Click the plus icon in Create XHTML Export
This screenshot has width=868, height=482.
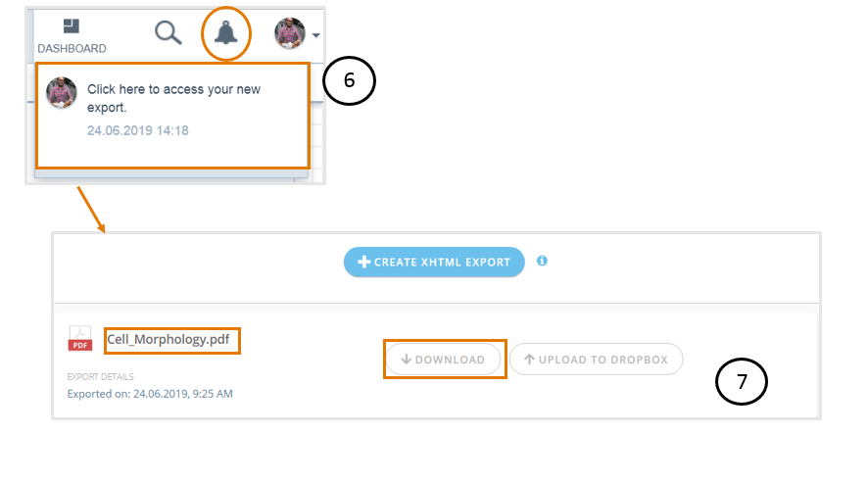tap(363, 262)
